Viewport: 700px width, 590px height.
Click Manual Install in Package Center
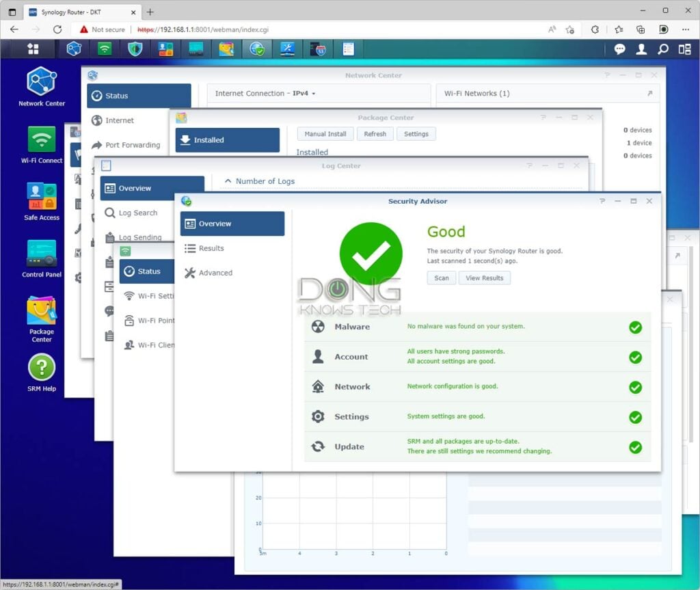[325, 134]
